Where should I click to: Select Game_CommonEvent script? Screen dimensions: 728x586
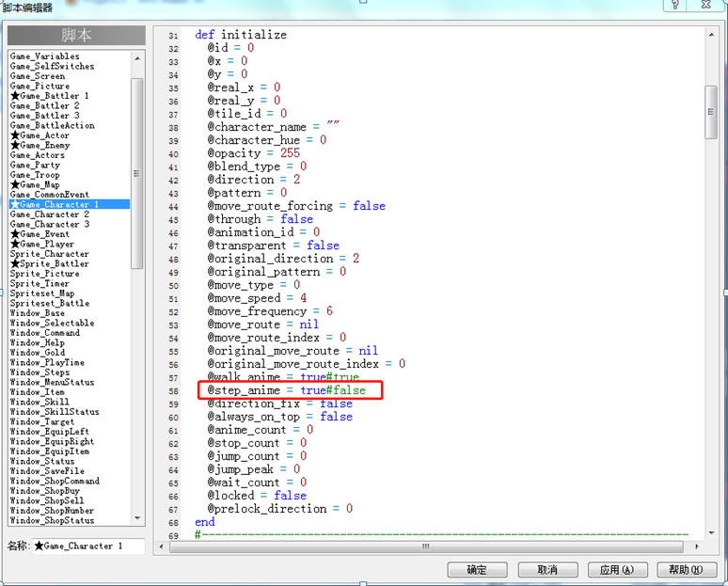(x=50, y=195)
